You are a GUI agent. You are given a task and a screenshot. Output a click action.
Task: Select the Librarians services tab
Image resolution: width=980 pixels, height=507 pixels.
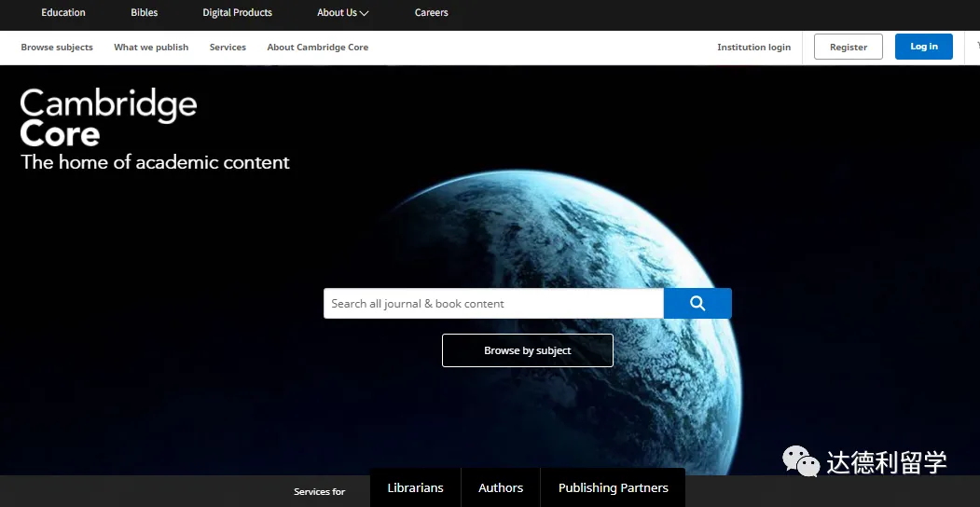pos(415,487)
